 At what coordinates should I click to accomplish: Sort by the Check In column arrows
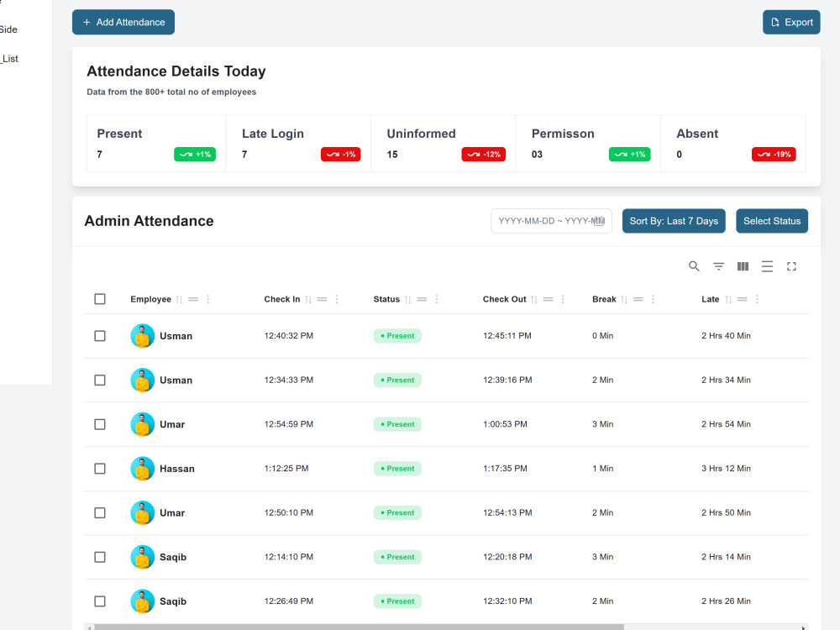[308, 300]
